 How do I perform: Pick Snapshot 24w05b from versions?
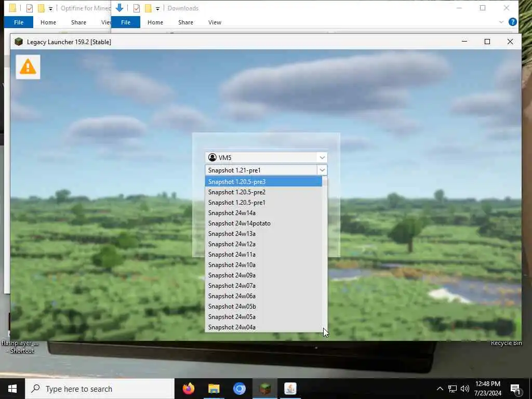263,307
